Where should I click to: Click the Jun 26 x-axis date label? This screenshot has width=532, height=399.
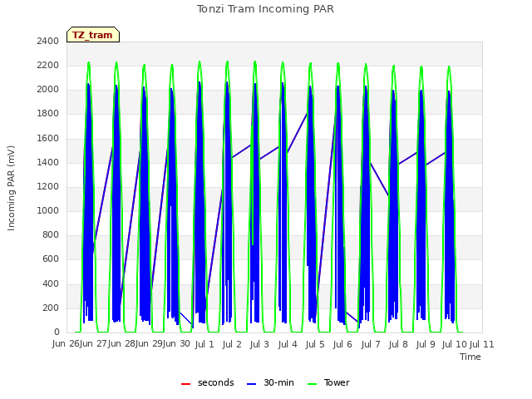[x=66, y=344]
